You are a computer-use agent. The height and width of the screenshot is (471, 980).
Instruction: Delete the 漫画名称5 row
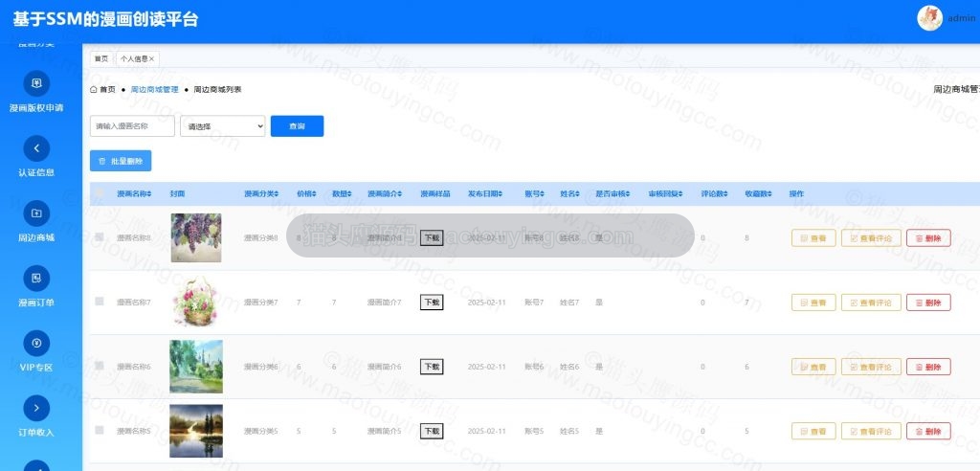[x=928, y=431]
